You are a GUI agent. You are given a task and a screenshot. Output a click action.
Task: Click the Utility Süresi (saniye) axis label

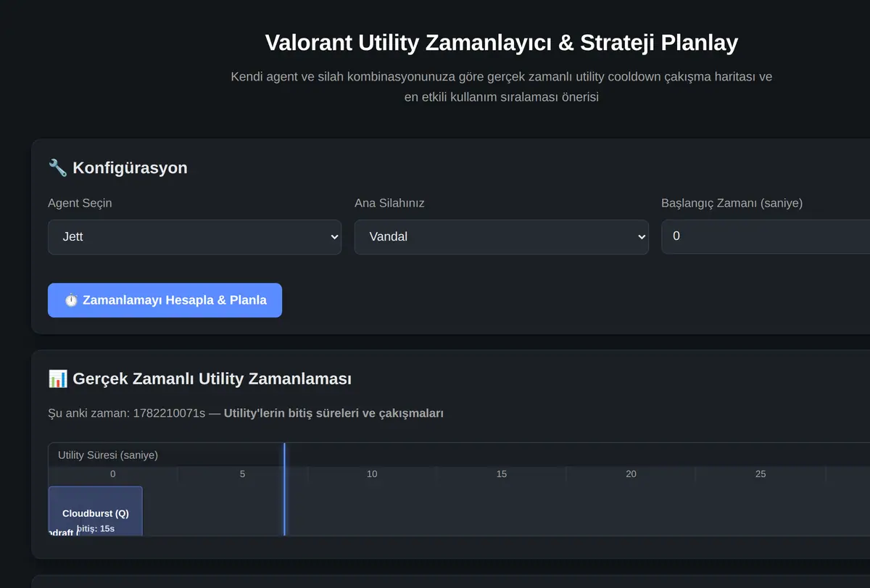(108, 455)
